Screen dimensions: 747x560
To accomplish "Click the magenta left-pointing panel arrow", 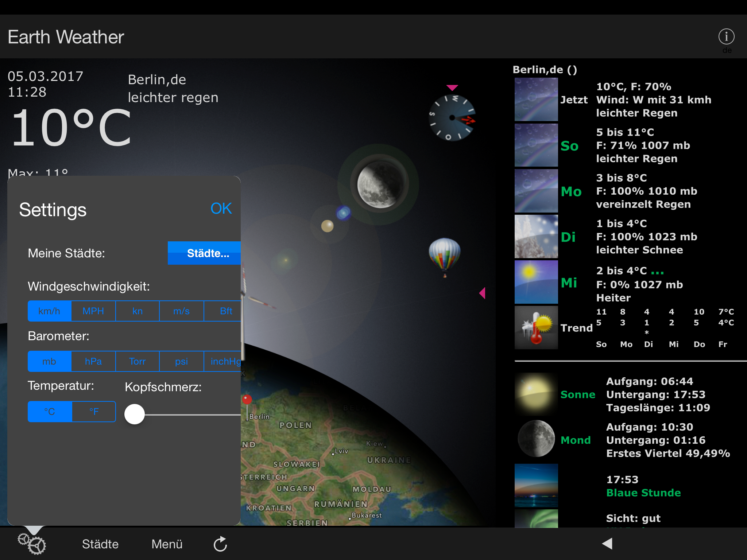I will 482,293.
